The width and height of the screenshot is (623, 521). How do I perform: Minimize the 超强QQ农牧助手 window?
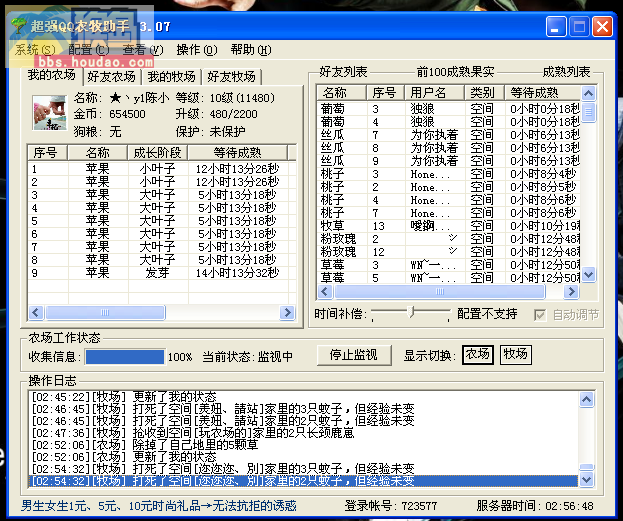(556, 27)
